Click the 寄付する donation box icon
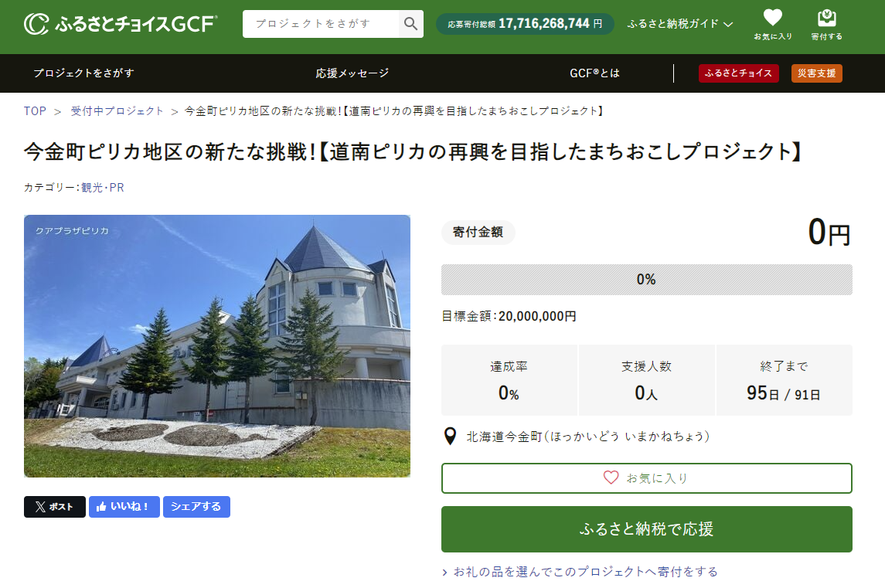This screenshot has width=885, height=588. tap(826, 24)
